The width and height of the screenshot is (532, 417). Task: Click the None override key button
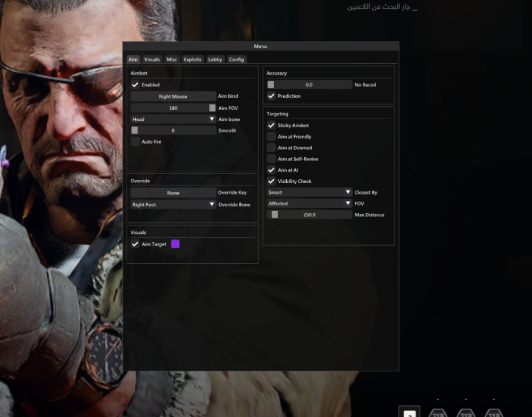coord(173,193)
